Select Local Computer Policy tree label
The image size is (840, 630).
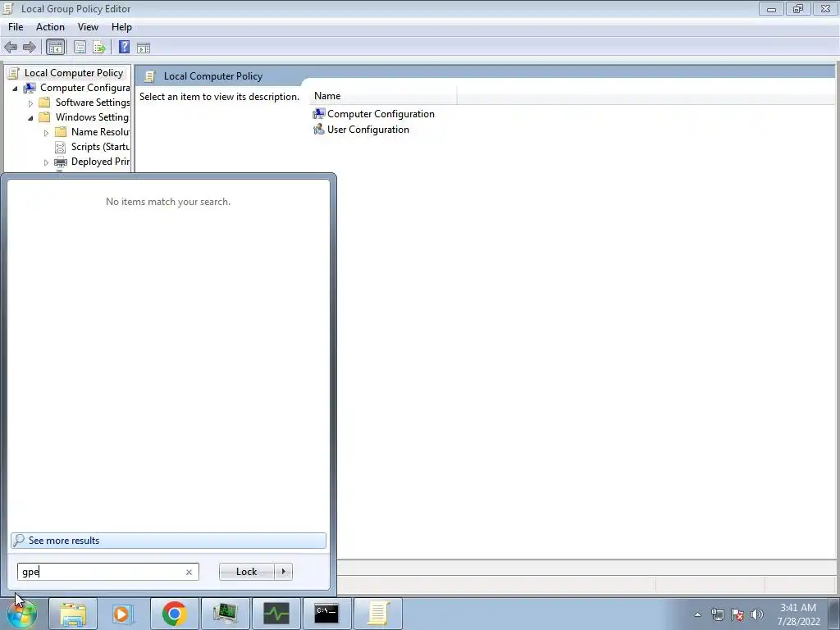tap(74, 73)
